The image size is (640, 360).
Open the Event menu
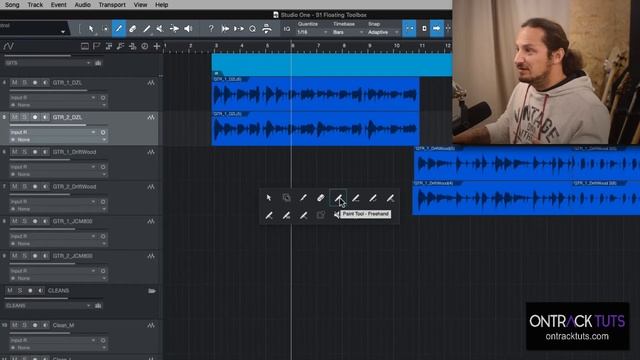coord(59,5)
